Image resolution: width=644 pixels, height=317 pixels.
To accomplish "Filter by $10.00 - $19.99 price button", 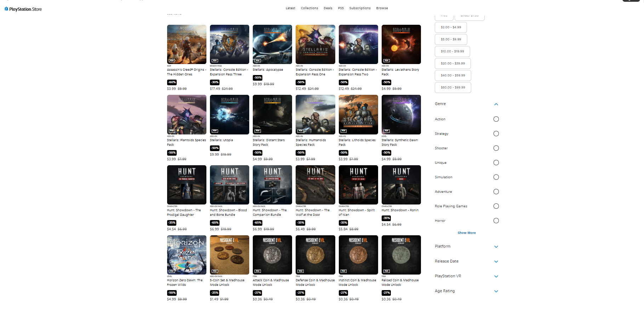I will pos(452,51).
